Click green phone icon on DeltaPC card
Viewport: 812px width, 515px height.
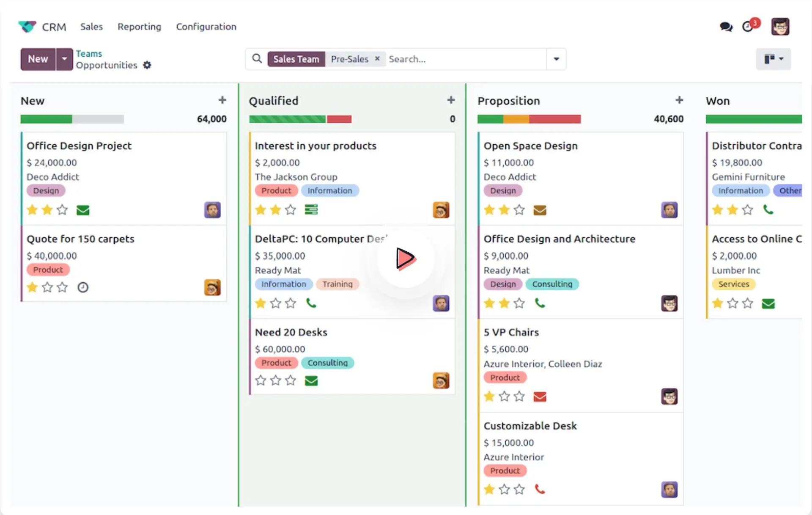tap(311, 303)
